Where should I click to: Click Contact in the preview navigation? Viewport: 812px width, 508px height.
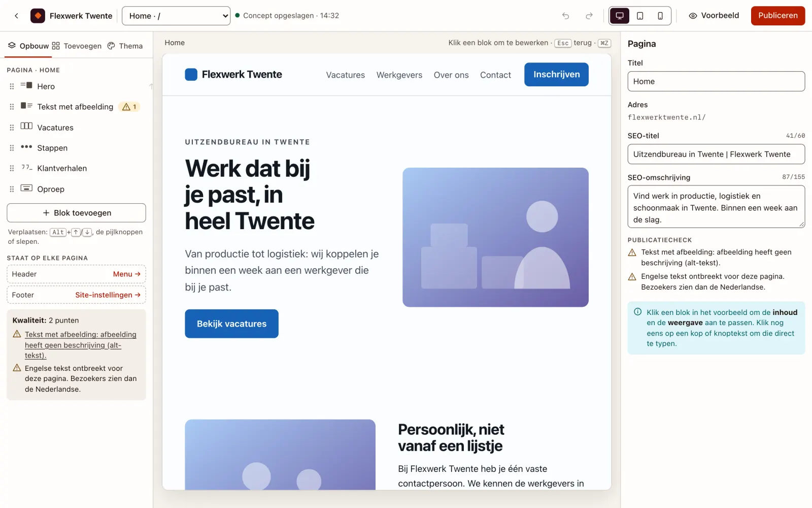click(495, 75)
